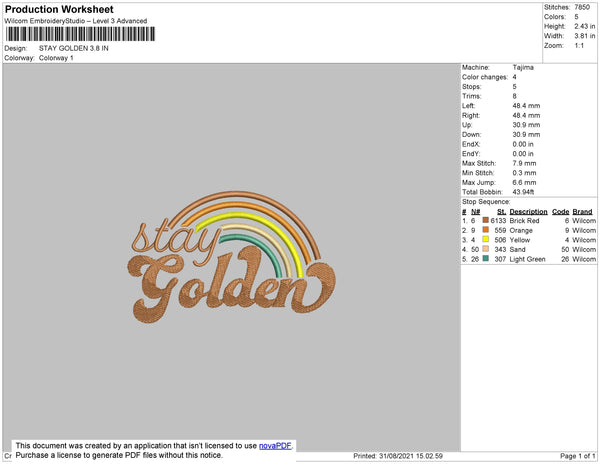This screenshot has height=464, width=600.
Task: Open the novaPDF hyperlink
Action: point(275,446)
